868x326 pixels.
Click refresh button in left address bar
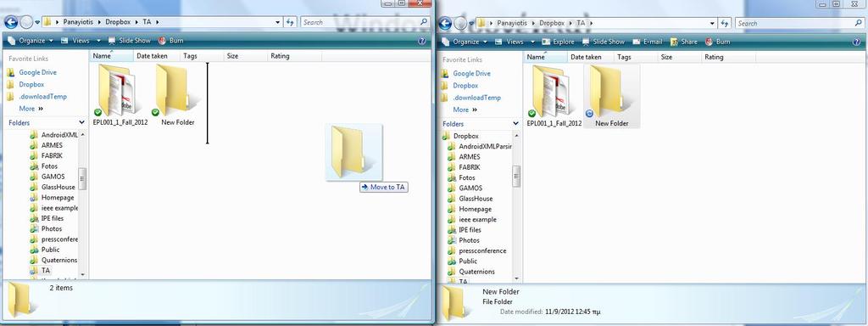pyautogui.click(x=291, y=22)
